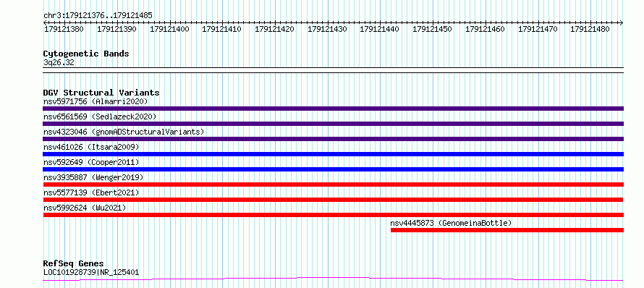Click the magenta LOC101928739 gene line
This screenshot has width=644, height=288.
[x=333, y=279]
